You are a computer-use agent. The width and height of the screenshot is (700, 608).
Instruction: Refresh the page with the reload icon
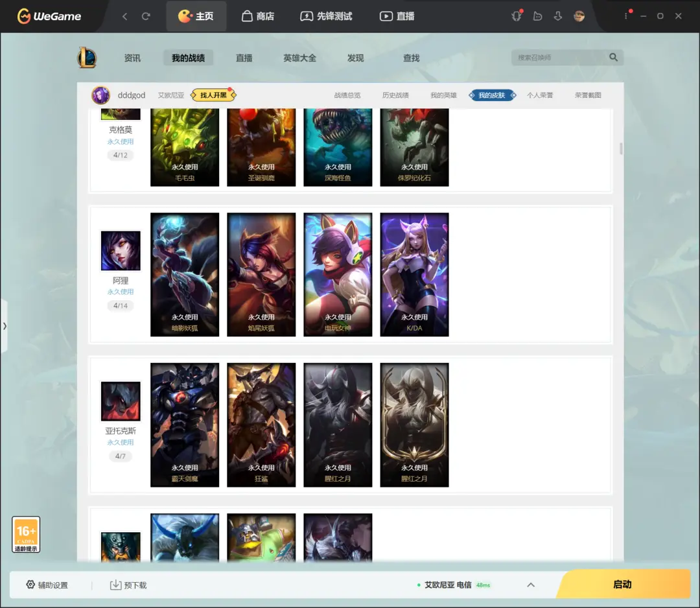pos(146,16)
